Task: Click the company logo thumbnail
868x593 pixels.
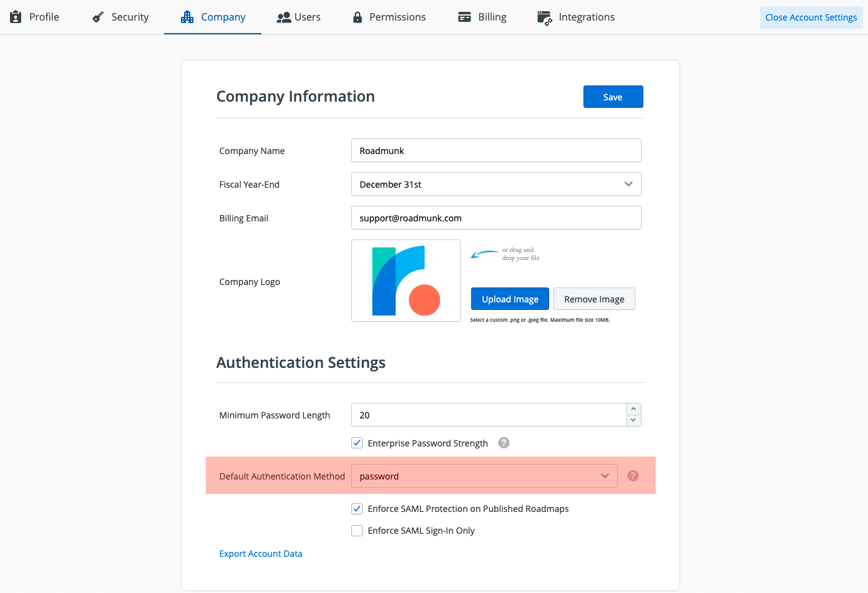Action: tap(406, 281)
